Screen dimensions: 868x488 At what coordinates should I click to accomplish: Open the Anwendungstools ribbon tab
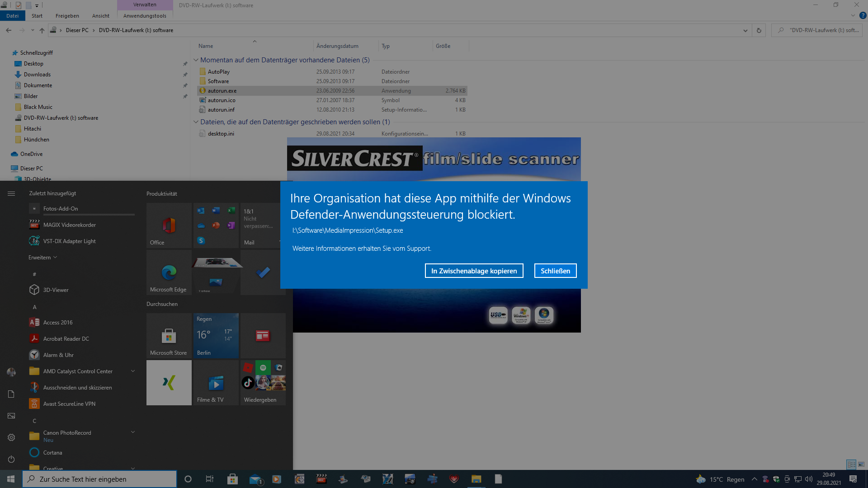coord(145,16)
